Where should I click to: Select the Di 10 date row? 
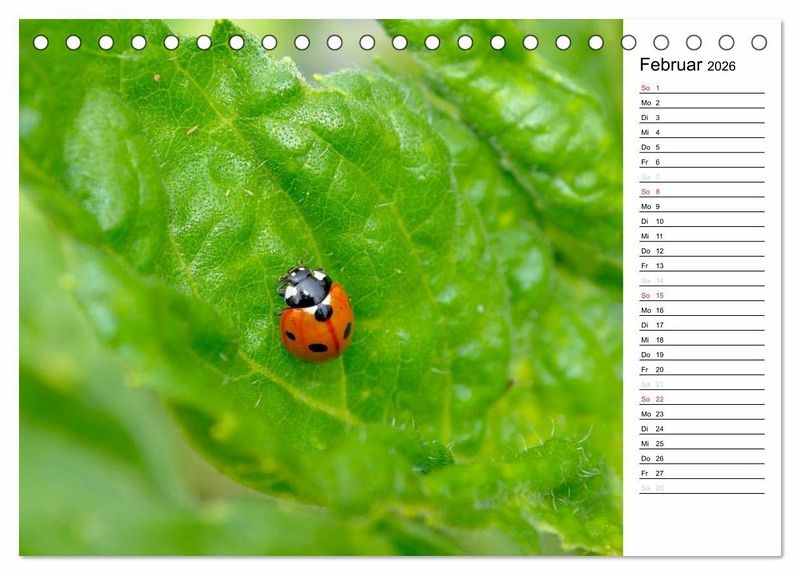[x=702, y=221]
